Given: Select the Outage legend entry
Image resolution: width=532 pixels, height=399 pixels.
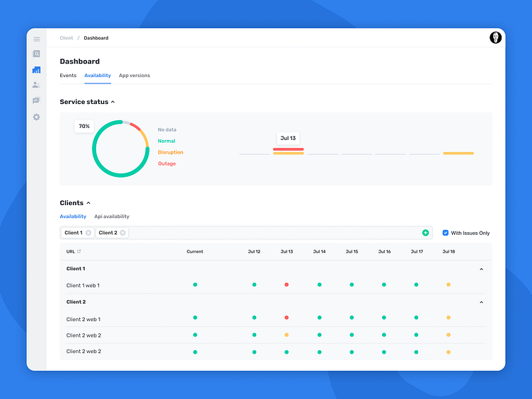Looking at the screenshot, I should (166, 163).
